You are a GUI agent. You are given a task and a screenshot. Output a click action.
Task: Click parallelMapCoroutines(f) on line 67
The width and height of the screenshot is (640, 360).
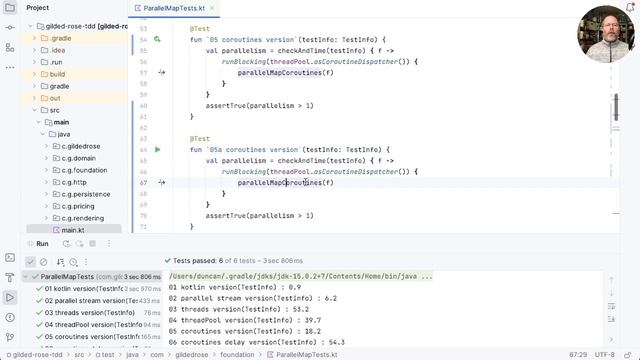click(x=285, y=182)
